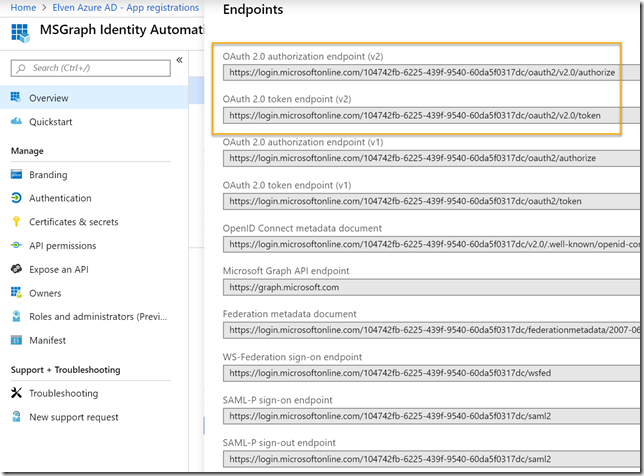Focus the Search (Ctrl+/) box
The height and width of the screenshot is (476, 644).
click(91, 68)
